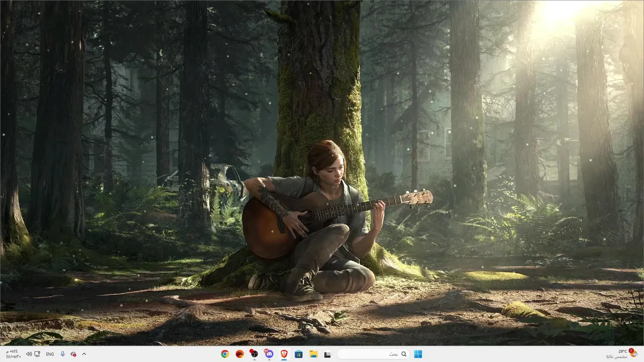Switch to the Brave browser window
This screenshot has height=362, width=644.
point(284,354)
